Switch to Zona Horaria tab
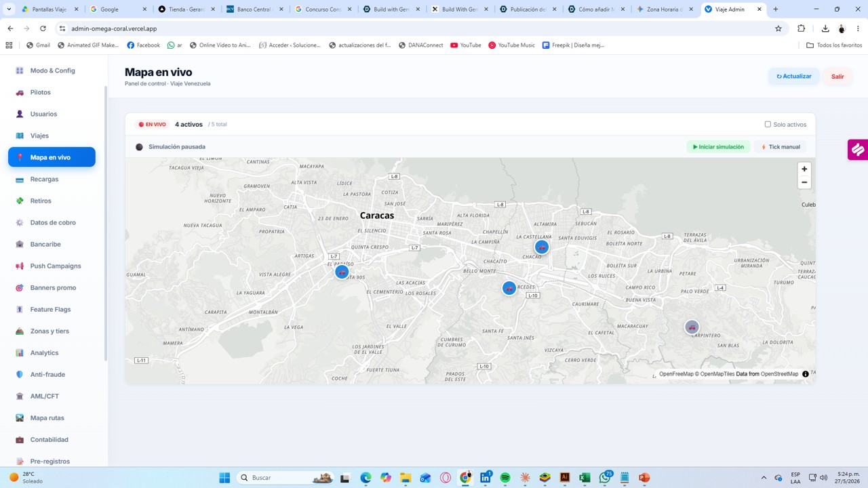 [664, 9]
